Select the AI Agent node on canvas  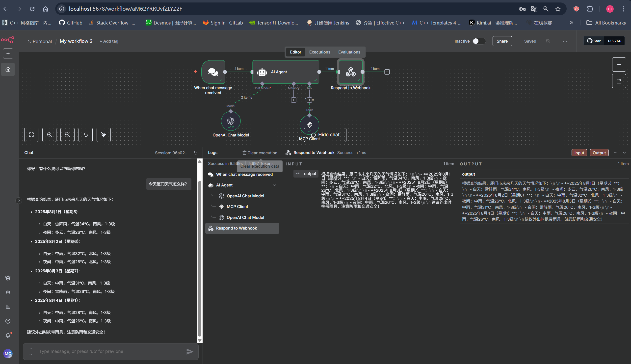[x=286, y=72]
